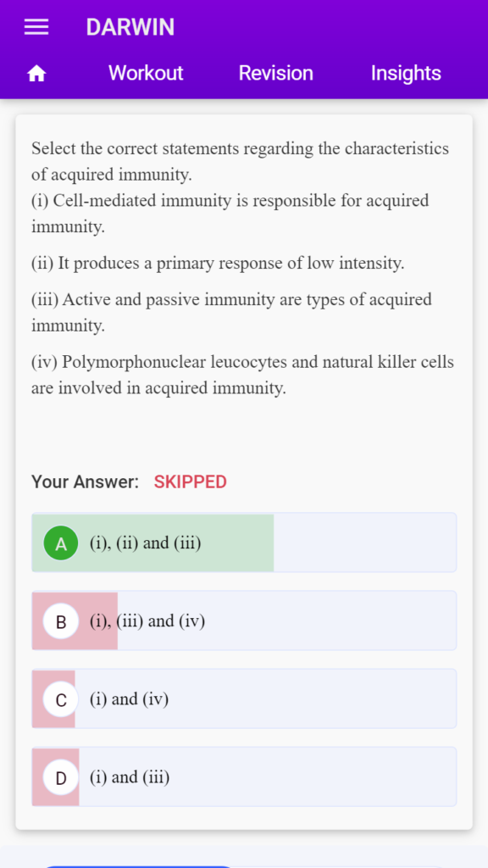Click answer text "(i), (ii) and (iii)"
The image size is (488, 868).
[146, 543]
